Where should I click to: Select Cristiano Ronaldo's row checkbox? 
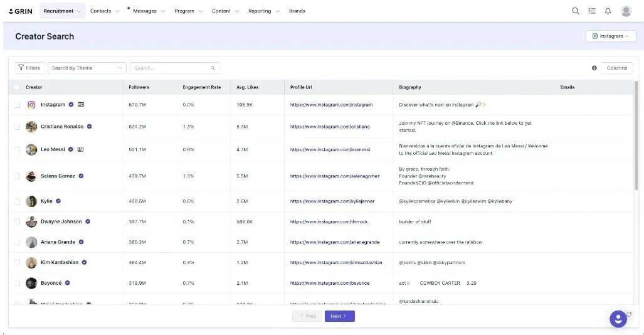click(x=17, y=127)
